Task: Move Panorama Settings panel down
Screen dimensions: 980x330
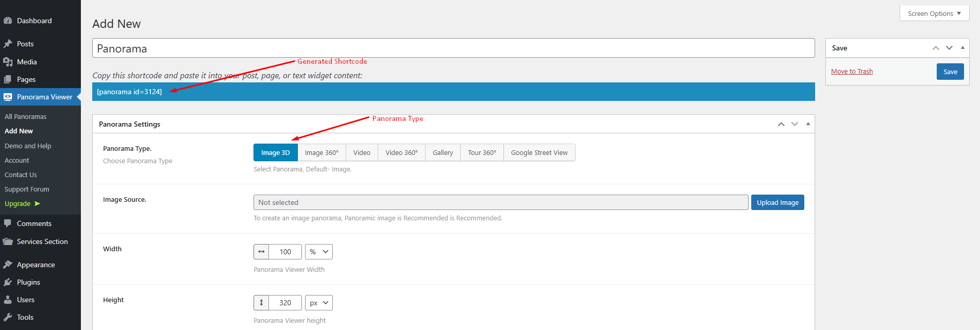Action: 795,124
